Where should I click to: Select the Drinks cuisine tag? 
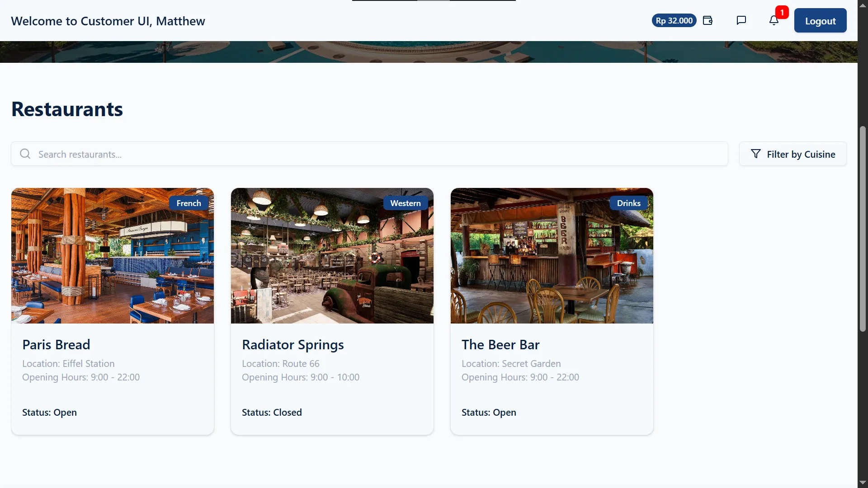point(628,203)
